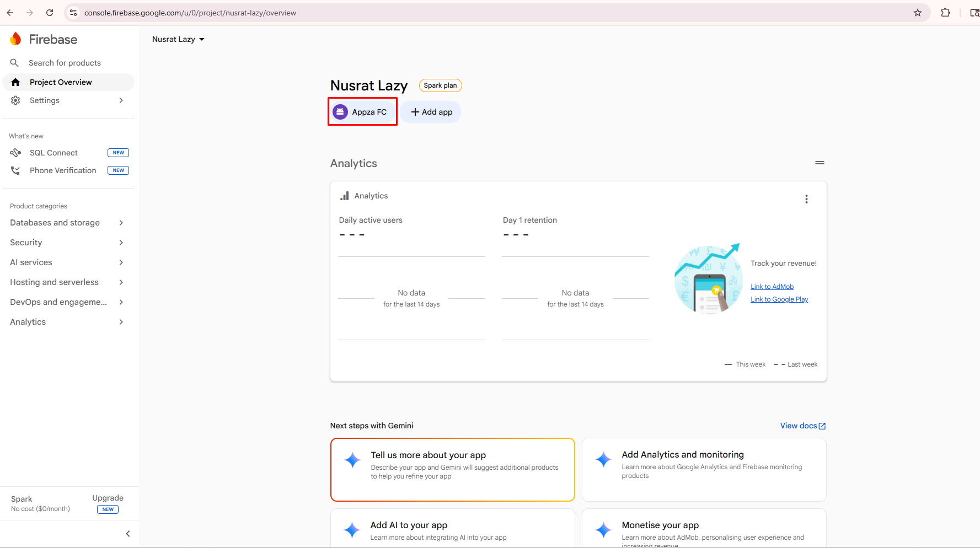Image resolution: width=980 pixels, height=548 pixels.
Task: Open the Appza FC app chip
Action: pyautogui.click(x=362, y=112)
